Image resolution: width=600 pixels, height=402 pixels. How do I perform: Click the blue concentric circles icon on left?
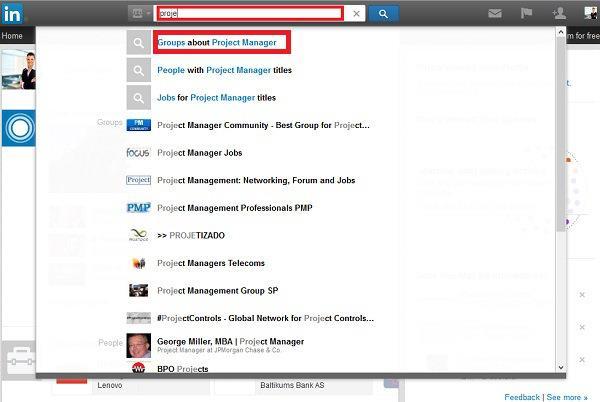click(19, 128)
